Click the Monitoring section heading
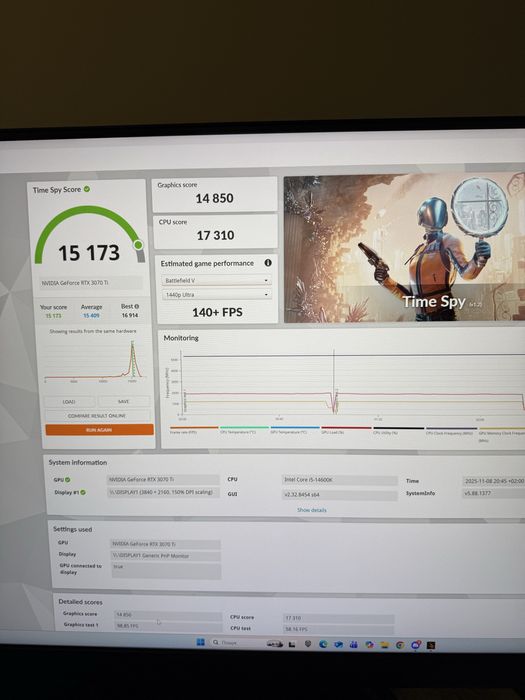Viewport: 525px width, 700px height. [181, 338]
